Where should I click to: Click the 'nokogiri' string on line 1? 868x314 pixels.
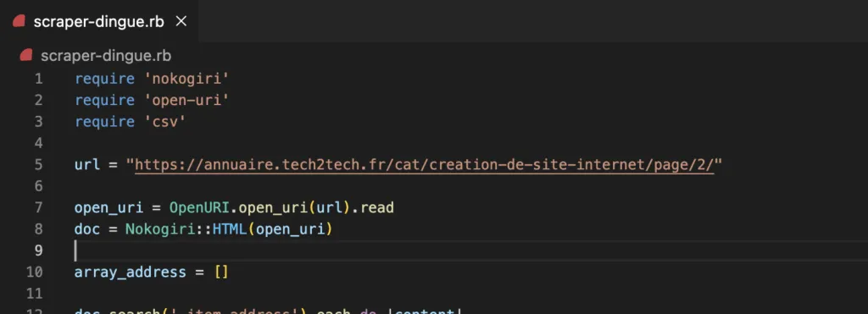(186, 79)
